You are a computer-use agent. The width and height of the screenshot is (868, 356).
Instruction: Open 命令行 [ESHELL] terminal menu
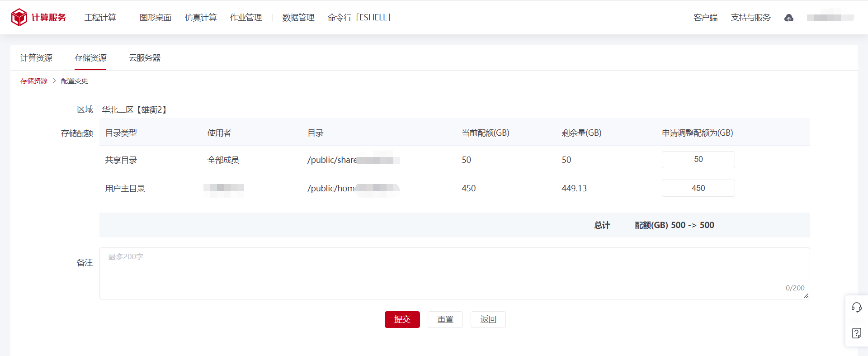[x=359, y=18]
